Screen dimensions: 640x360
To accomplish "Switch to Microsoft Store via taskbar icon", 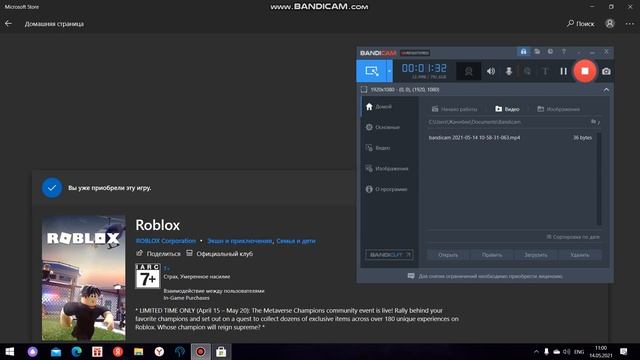I will (221, 351).
